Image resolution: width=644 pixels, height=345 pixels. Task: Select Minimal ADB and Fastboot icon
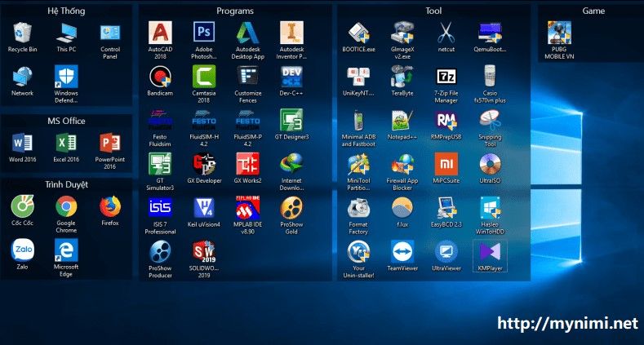coord(358,121)
